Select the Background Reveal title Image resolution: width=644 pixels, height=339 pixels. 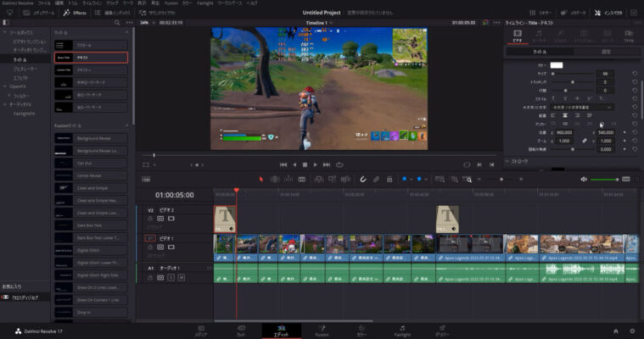pyautogui.click(x=91, y=138)
